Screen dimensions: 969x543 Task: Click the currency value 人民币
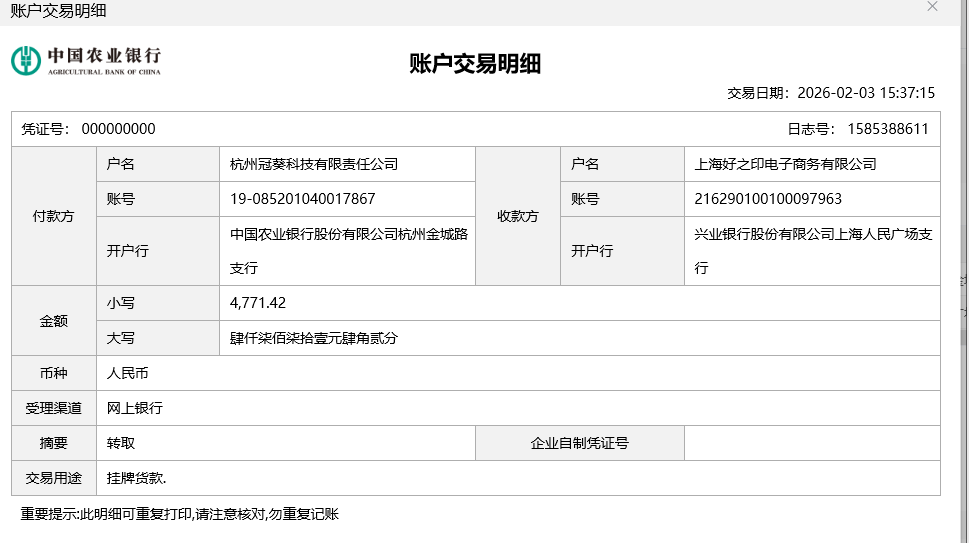point(128,373)
